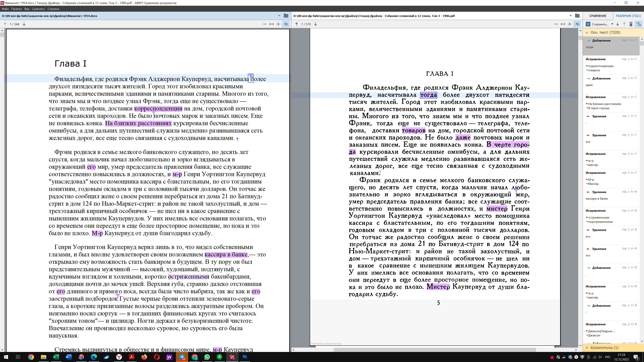Toggle synchronized scrolling in left pane

pyautogui.click(x=286, y=24)
